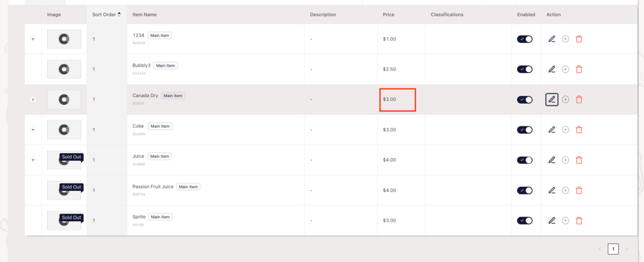Image resolution: width=644 pixels, height=262 pixels.
Task: Go to page 1 in pagination
Action: click(614, 249)
